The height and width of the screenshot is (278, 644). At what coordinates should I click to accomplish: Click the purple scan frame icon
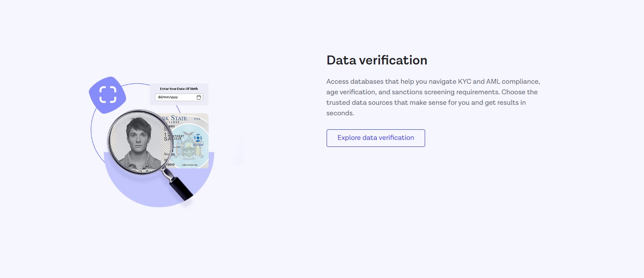tap(107, 94)
